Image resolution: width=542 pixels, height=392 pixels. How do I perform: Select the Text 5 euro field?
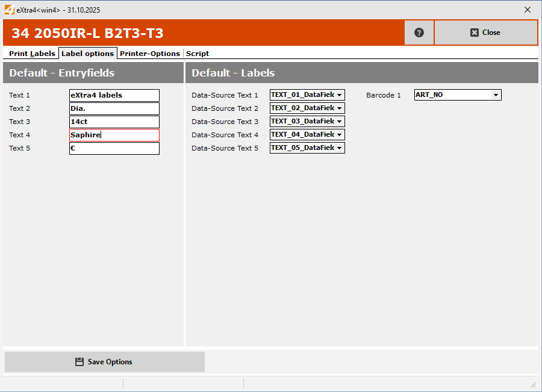click(x=114, y=148)
